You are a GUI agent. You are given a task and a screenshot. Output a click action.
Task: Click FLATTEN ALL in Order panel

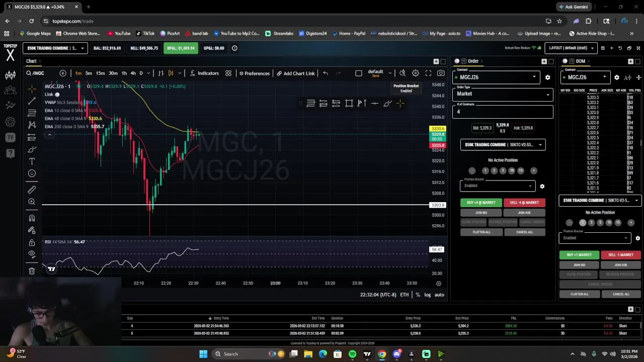click(x=481, y=232)
